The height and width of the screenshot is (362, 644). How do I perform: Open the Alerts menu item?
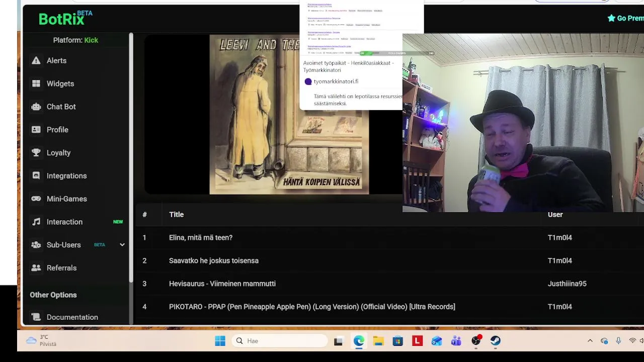pos(56,60)
